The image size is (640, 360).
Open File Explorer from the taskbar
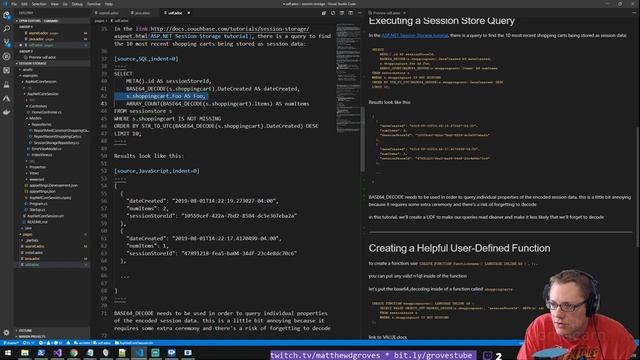[24, 353]
